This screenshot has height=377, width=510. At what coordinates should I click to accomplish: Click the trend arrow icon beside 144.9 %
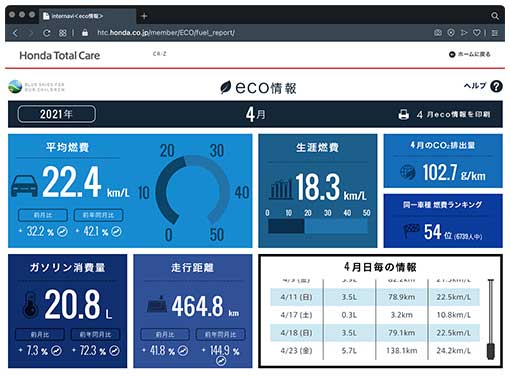tap(221, 360)
